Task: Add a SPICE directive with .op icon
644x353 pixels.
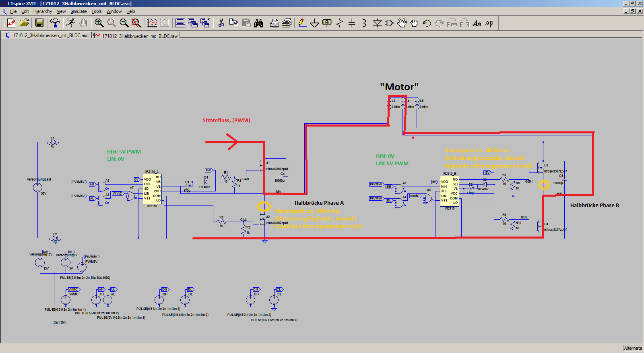Action: pyautogui.click(x=489, y=23)
